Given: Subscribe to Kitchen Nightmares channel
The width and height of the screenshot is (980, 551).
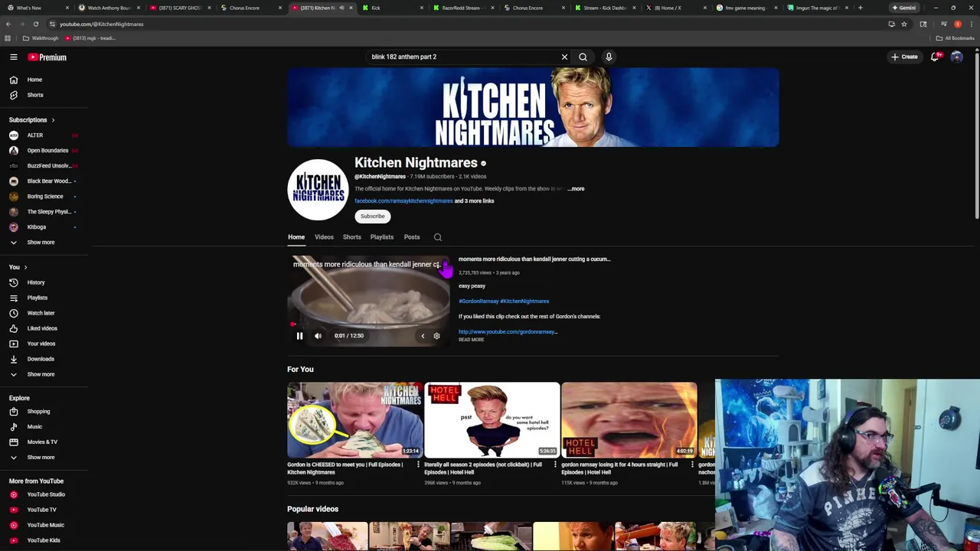Looking at the screenshot, I should pyautogui.click(x=373, y=217).
